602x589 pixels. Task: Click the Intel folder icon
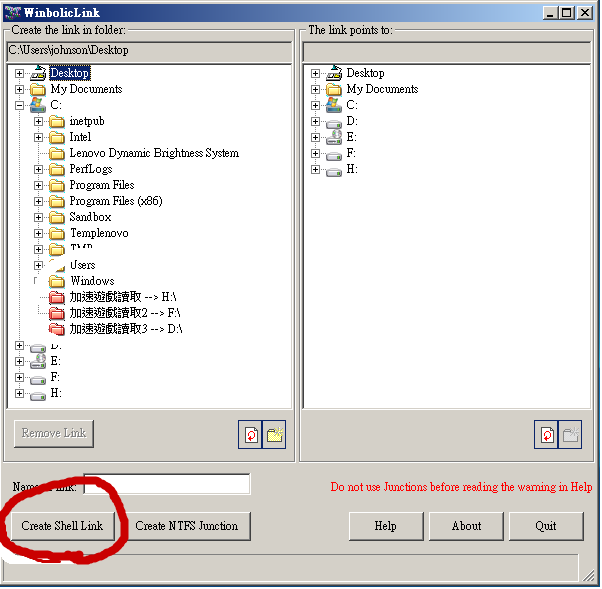coord(57,137)
